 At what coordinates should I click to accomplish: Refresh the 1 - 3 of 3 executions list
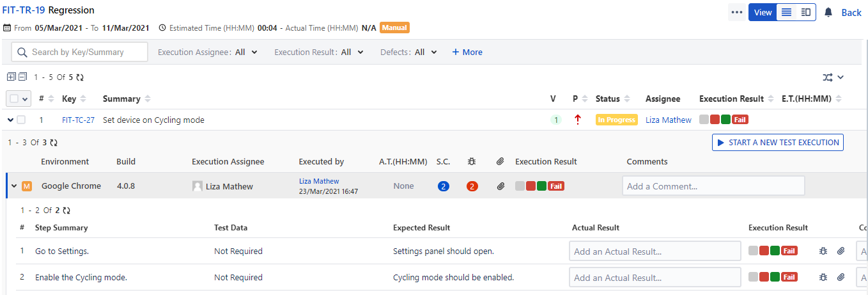click(x=54, y=143)
